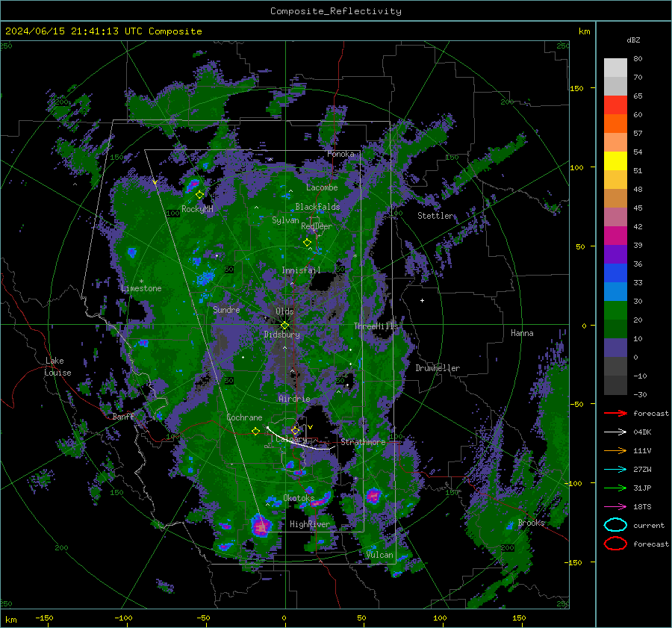This screenshot has width=672, height=628.
Task: Click the Banff label
Action: [x=123, y=416]
